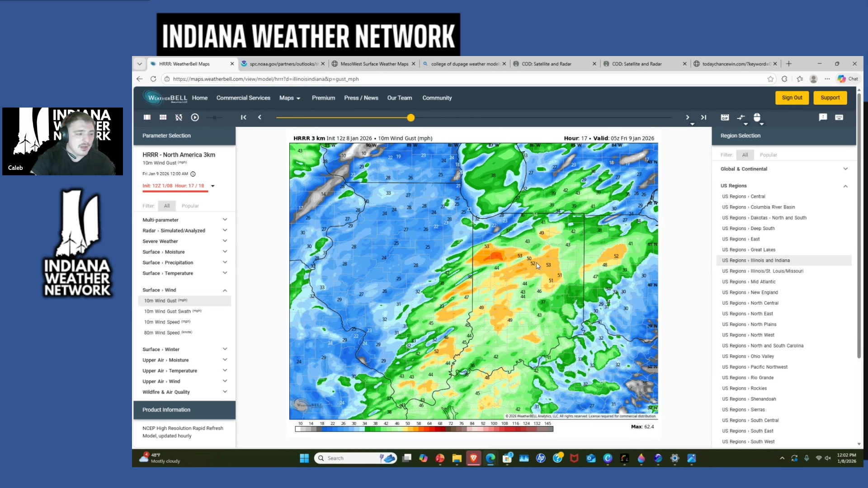The image size is (868, 488).
Task: Jump to the first forecast hour
Action: tap(244, 117)
